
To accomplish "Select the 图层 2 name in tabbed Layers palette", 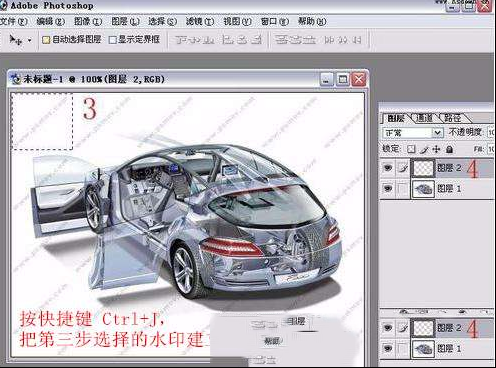I will [x=449, y=168].
